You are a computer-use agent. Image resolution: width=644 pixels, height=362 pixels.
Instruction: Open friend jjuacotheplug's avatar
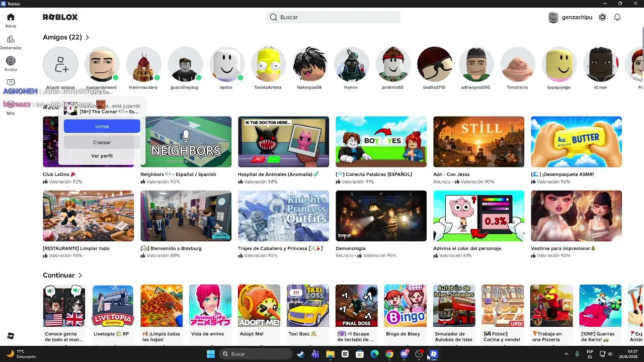pos(185,64)
